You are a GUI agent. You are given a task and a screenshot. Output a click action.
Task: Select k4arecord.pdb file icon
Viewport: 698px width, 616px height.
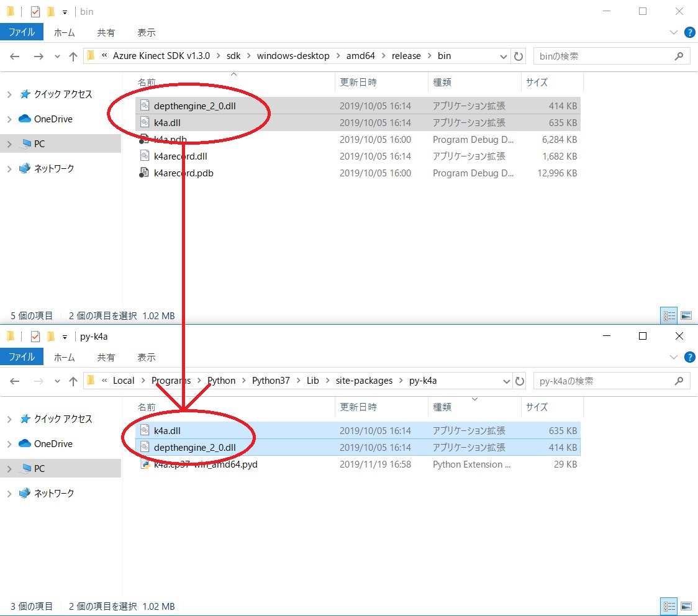[144, 173]
